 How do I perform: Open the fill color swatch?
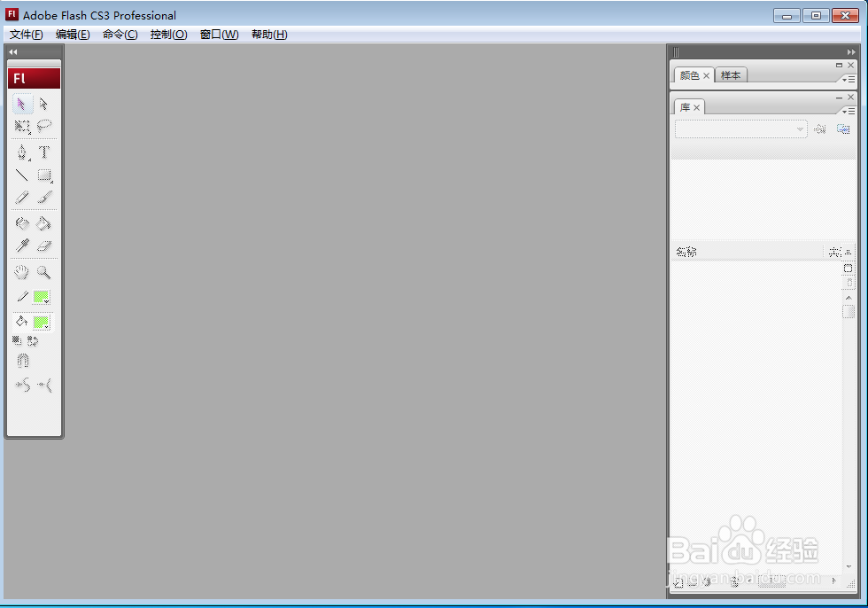pos(42,323)
